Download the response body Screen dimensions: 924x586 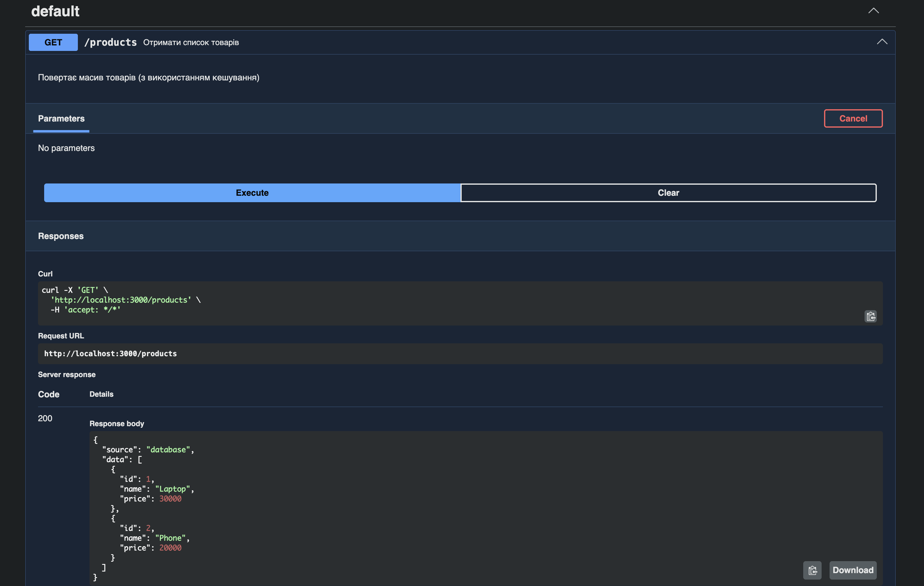pyautogui.click(x=853, y=570)
